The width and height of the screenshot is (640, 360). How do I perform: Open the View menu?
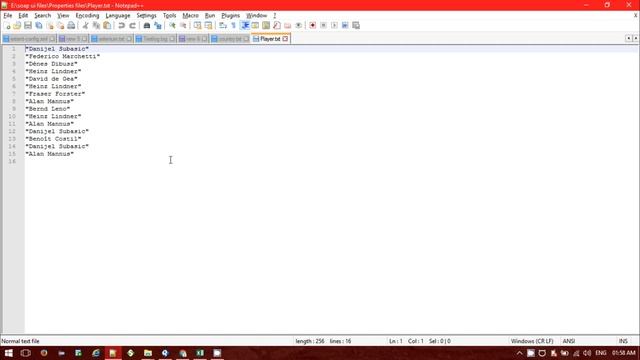click(63, 16)
